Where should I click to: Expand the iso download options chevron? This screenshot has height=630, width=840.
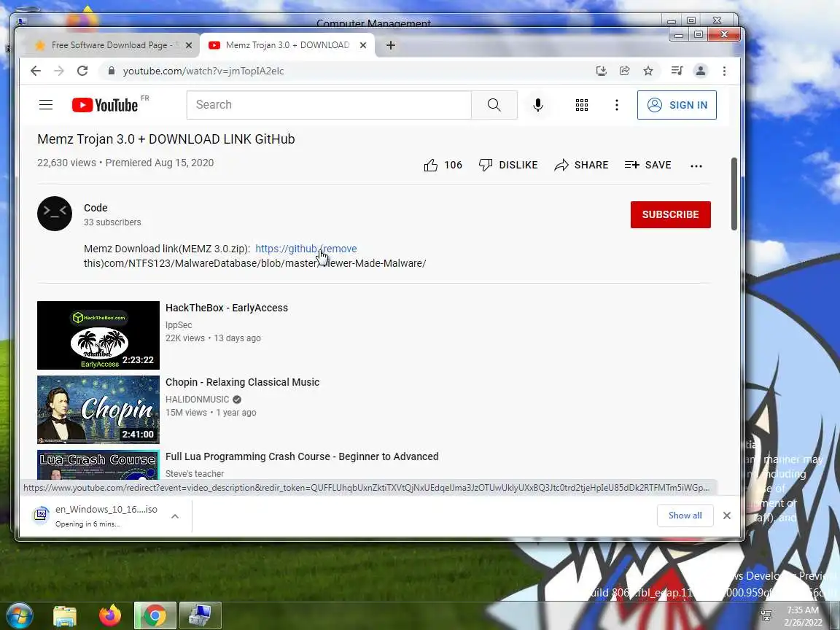tap(175, 516)
